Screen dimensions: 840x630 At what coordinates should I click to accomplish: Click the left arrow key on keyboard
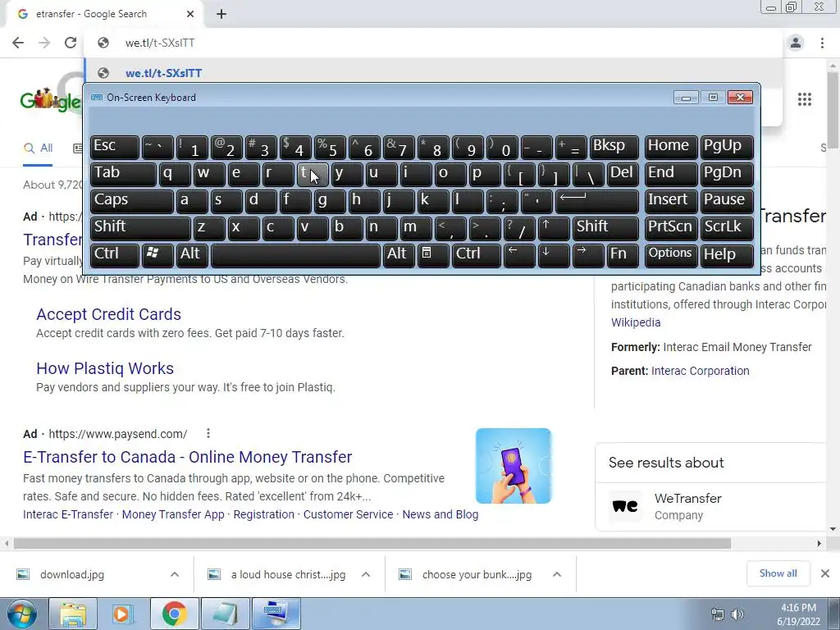click(519, 254)
